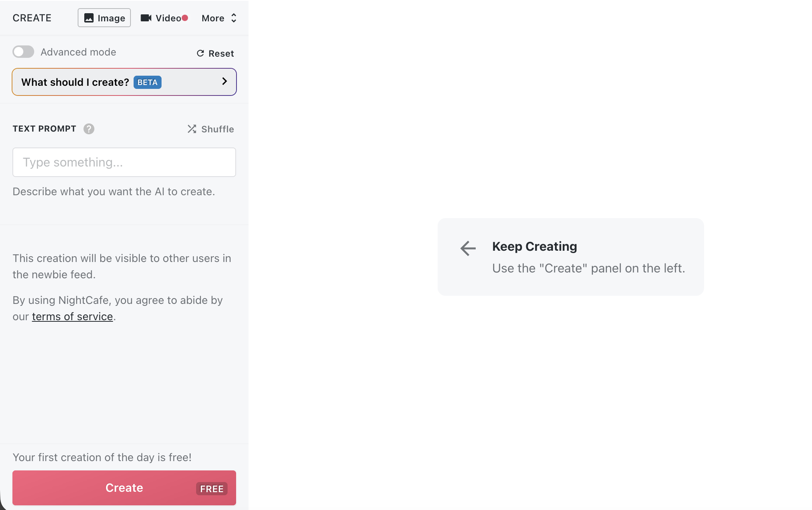Click the circular Reset arrow icon
Image resolution: width=812 pixels, height=510 pixels.
point(200,53)
